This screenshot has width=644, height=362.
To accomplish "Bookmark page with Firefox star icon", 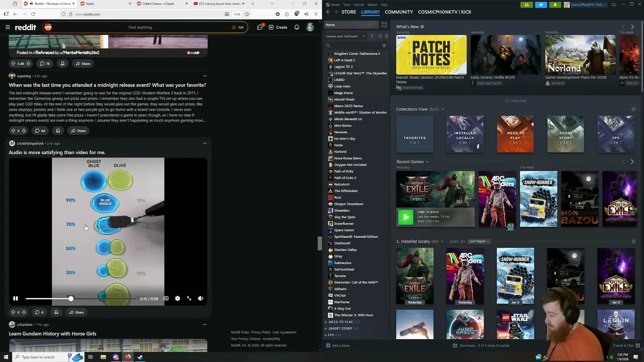I will 247,14.
